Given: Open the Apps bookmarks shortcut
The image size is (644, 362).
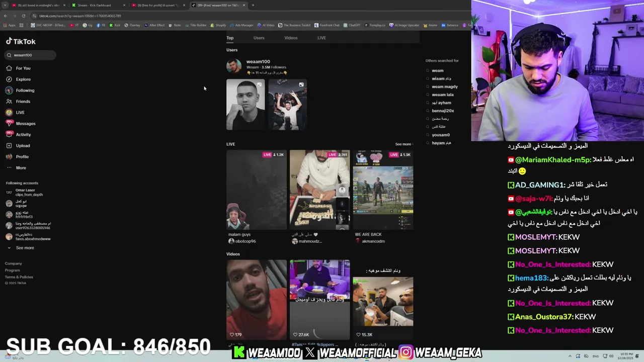Looking at the screenshot, I should [9, 25].
